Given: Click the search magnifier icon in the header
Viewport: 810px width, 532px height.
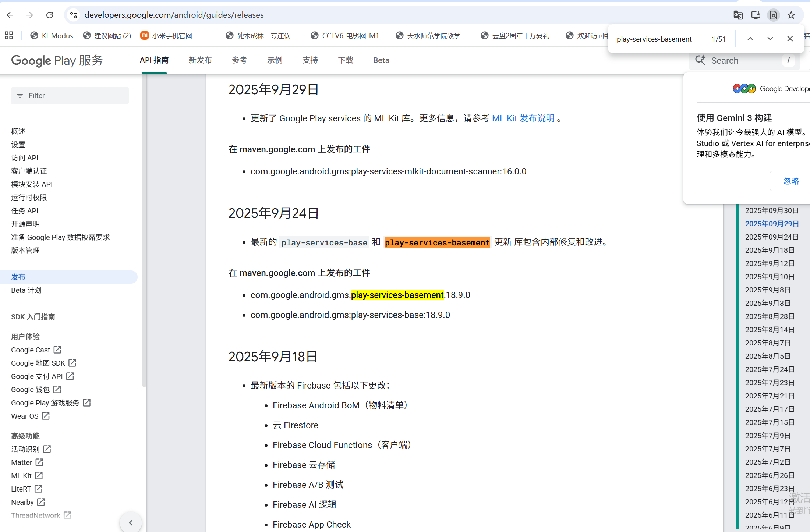Looking at the screenshot, I should coord(700,60).
